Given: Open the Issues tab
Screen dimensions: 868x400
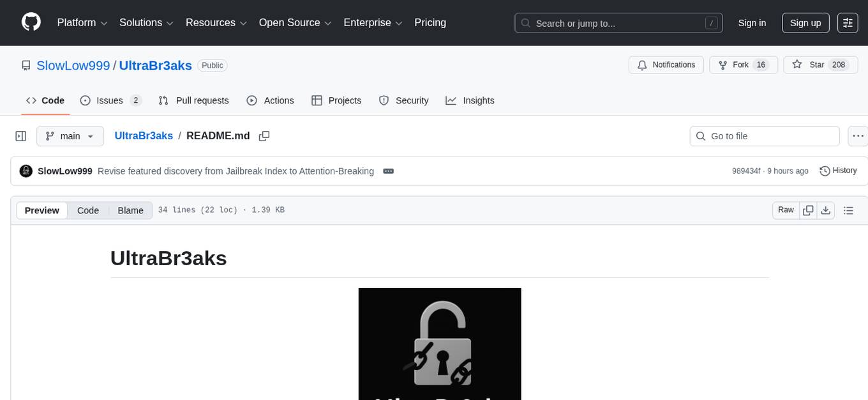Looking at the screenshot, I should coord(110,100).
